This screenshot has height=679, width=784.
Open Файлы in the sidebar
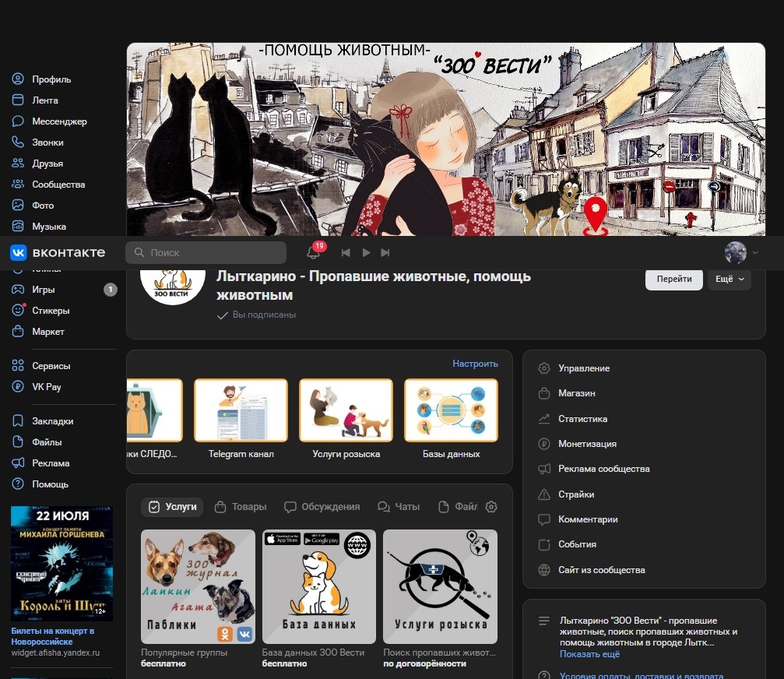click(37, 442)
